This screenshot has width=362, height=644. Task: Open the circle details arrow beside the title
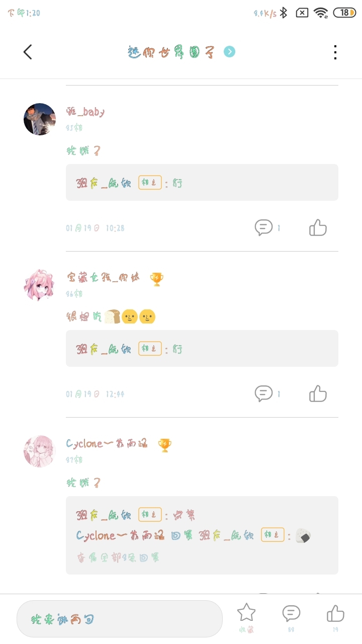(229, 52)
